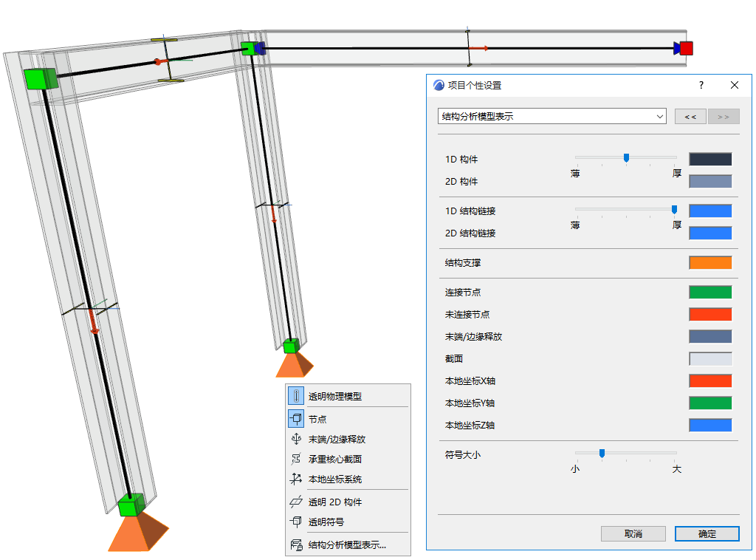Click the 承重核心截面 icon
Screen dimensions: 756x560
click(x=296, y=459)
